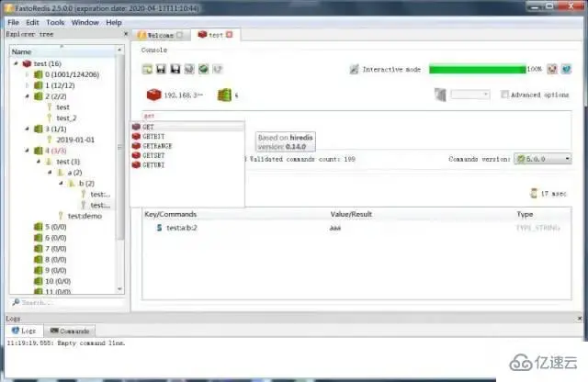Enable the Advanced options checkbox
588x382 pixels.
504,94
